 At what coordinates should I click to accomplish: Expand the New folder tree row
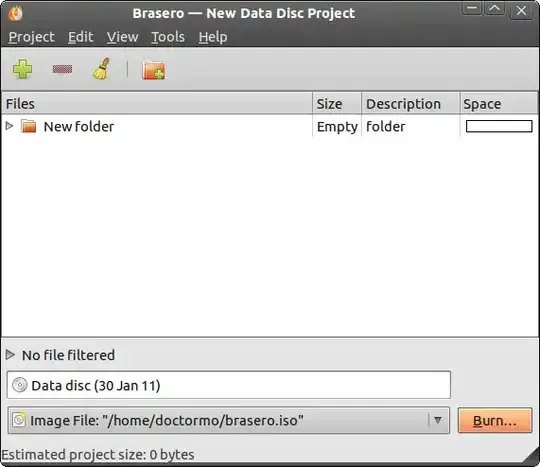pos(10,126)
